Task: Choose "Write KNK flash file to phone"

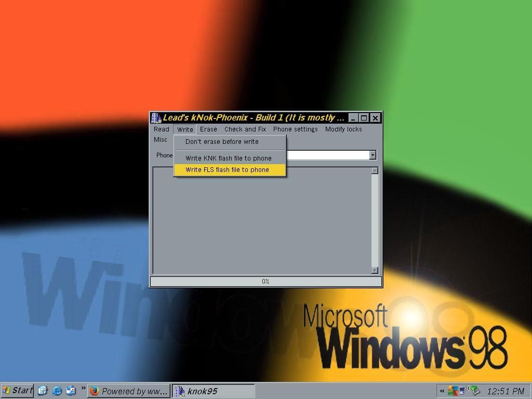Action: coord(228,158)
